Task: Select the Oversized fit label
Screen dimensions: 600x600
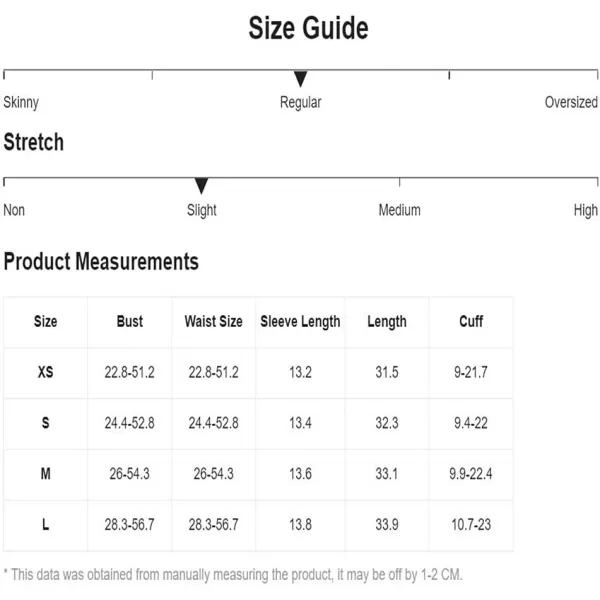Action: pyautogui.click(x=571, y=103)
